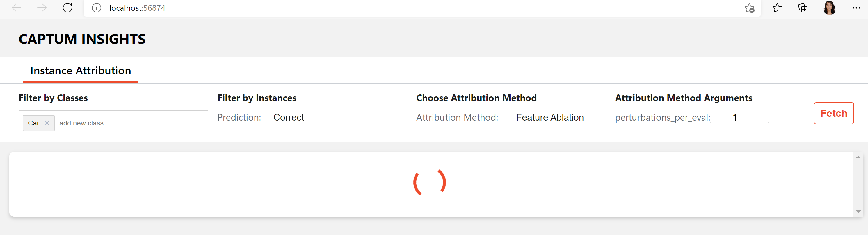Open the Collections icon in the toolbar
868x235 pixels.
803,8
